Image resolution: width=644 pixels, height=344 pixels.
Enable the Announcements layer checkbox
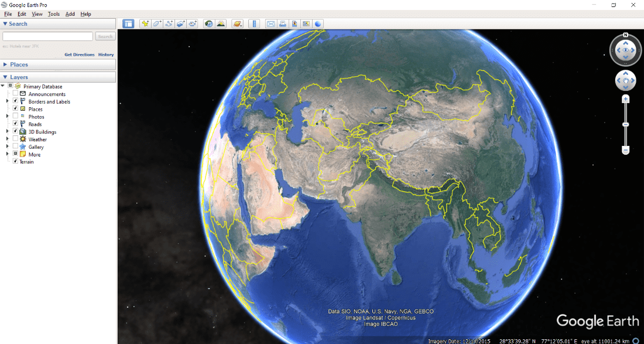(15, 94)
